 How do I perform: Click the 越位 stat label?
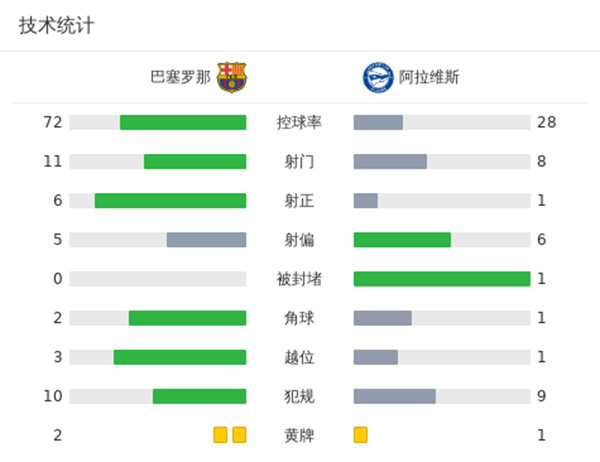pos(299,357)
